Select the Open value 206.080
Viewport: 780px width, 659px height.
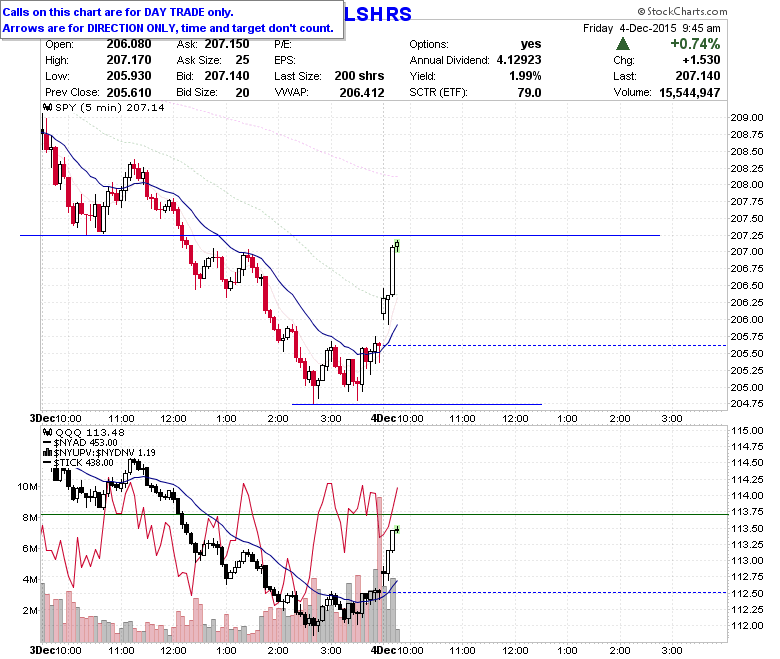point(129,44)
